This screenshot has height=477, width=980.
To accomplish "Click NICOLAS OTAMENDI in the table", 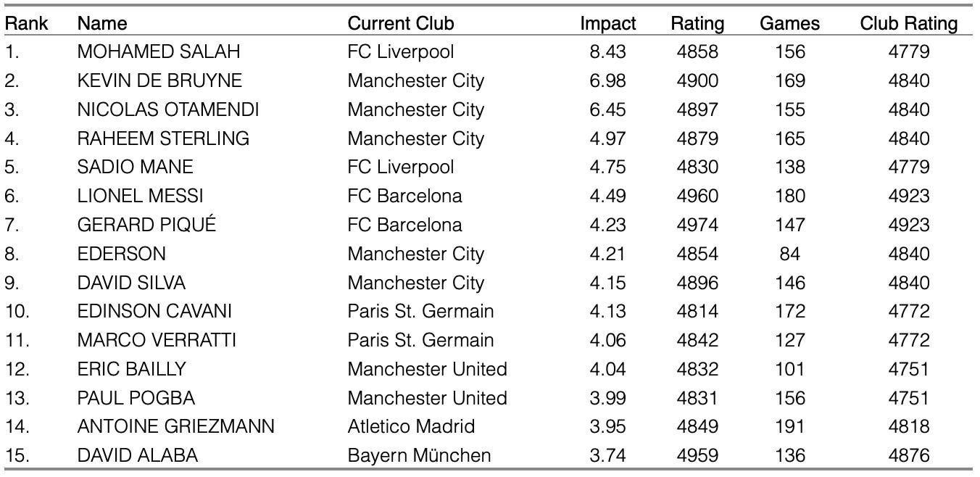I will pyautogui.click(x=168, y=109).
